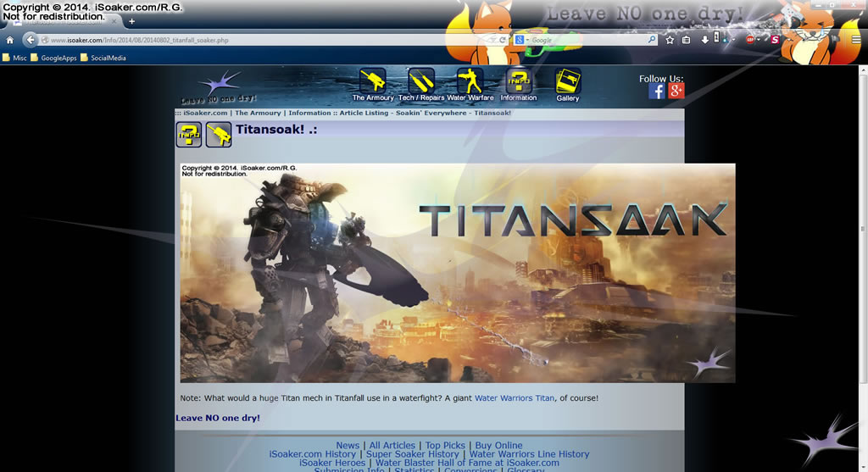Go back to previous page

click(30, 40)
